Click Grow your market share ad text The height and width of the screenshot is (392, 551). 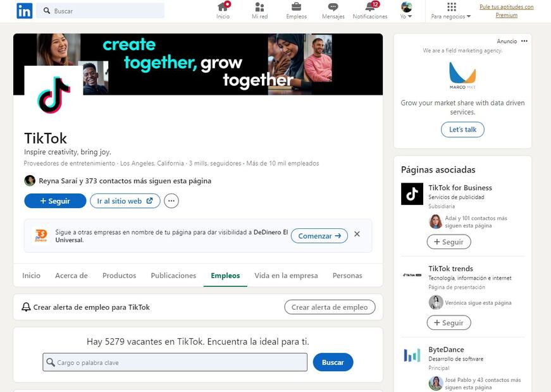click(x=462, y=107)
